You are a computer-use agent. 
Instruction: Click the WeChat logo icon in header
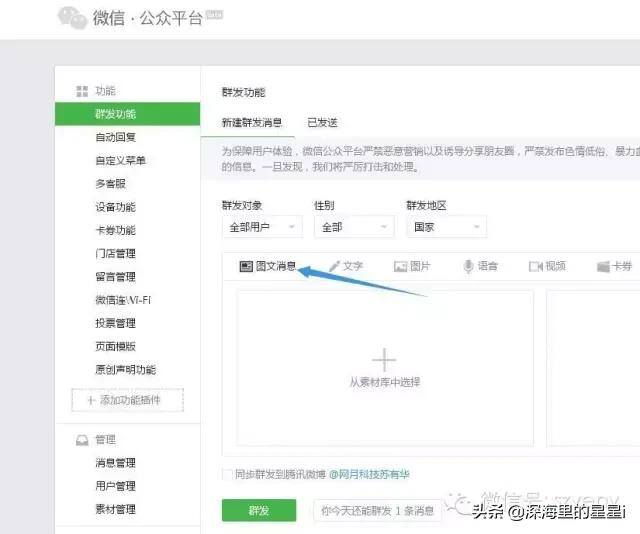click(72, 18)
